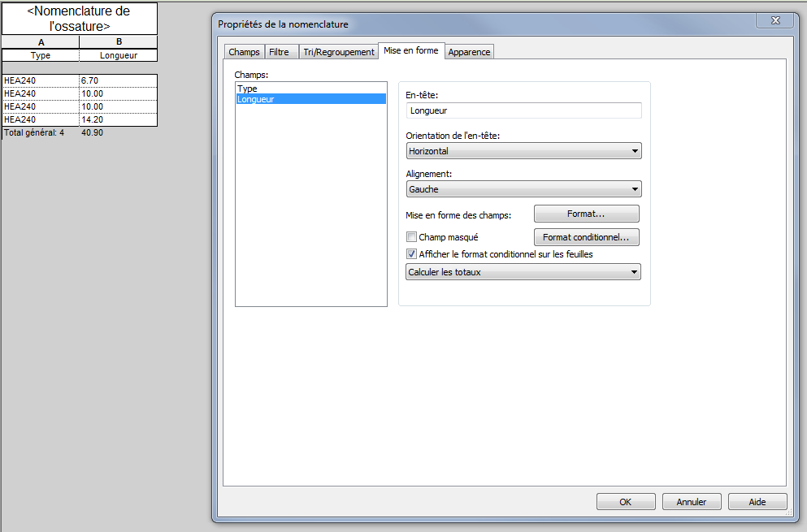Click the Longueur column header in the schedule
The width and height of the screenshot is (807, 532).
(x=118, y=56)
